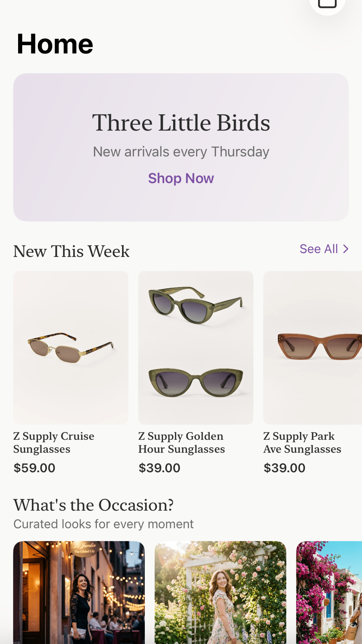Open the brown Park Ave Sunglasses product image
This screenshot has width=362, height=644.
tap(313, 347)
